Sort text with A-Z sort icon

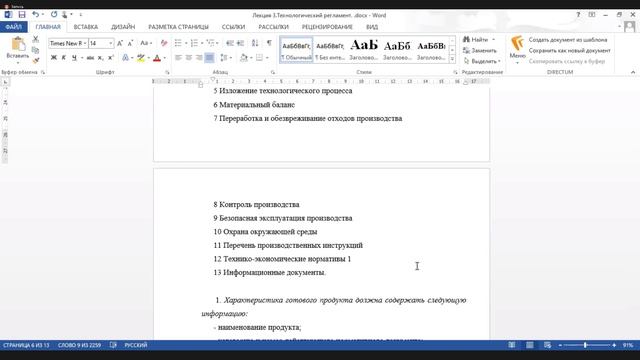(x=255, y=43)
